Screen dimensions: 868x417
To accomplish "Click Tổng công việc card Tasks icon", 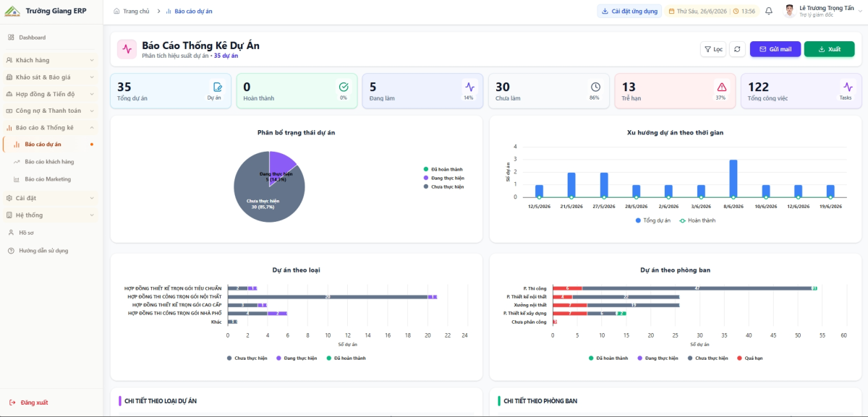I will [847, 87].
